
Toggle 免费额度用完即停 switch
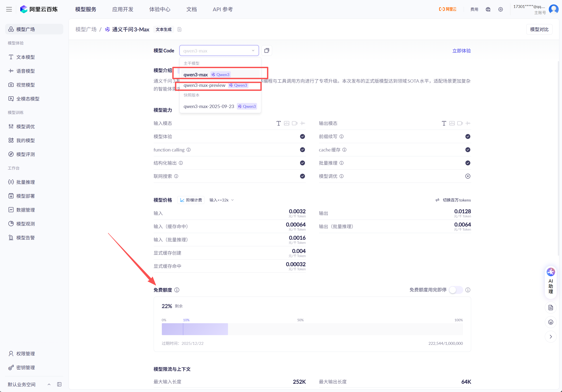pos(456,290)
